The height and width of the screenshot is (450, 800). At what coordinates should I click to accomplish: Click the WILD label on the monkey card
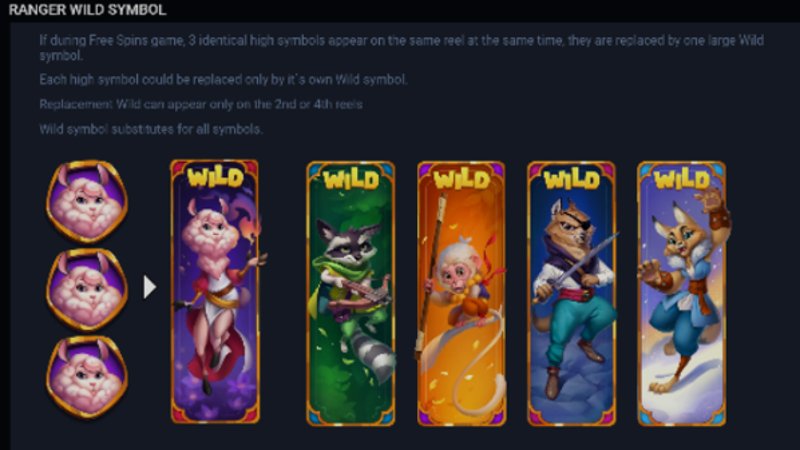pyautogui.click(x=462, y=180)
